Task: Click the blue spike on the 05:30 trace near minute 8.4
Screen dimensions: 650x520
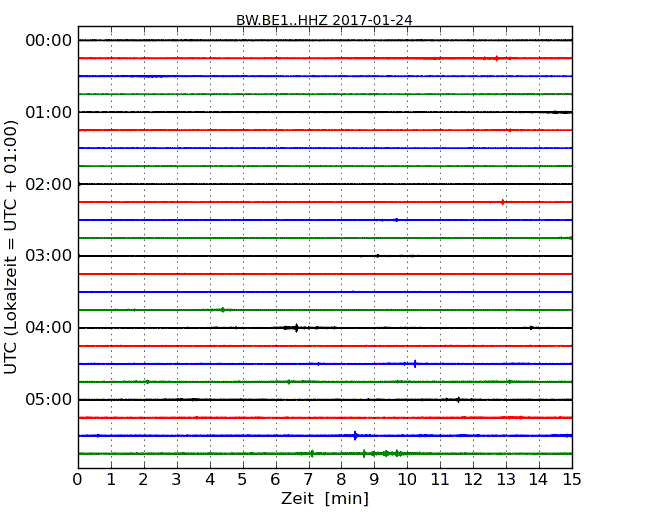Action: [x=355, y=435]
